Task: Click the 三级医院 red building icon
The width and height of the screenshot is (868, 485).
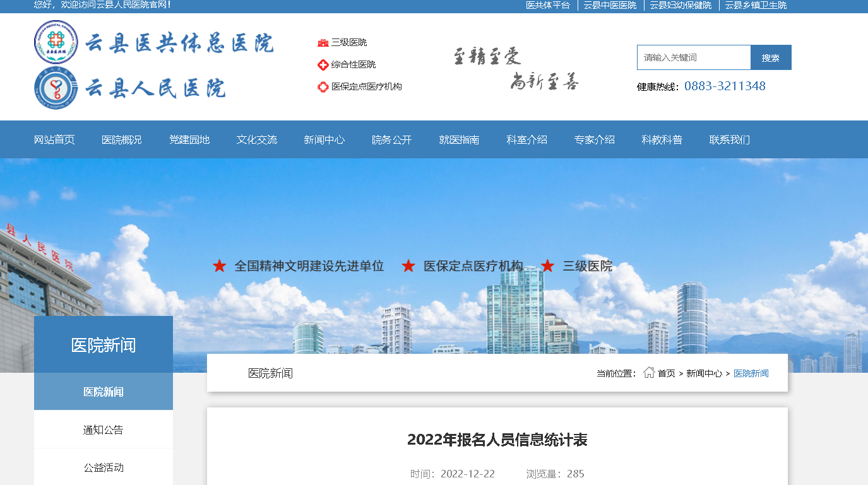Action: click(323, 42)
